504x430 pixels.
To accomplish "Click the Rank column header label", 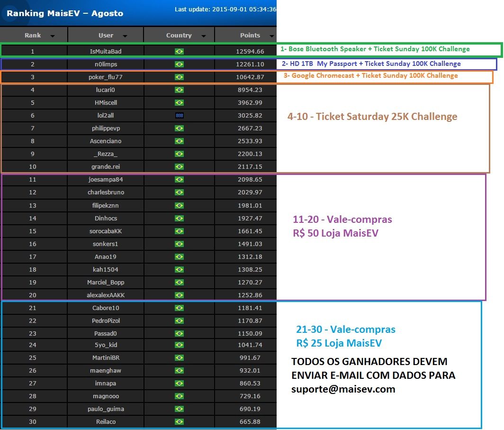I will coord(33,36).
